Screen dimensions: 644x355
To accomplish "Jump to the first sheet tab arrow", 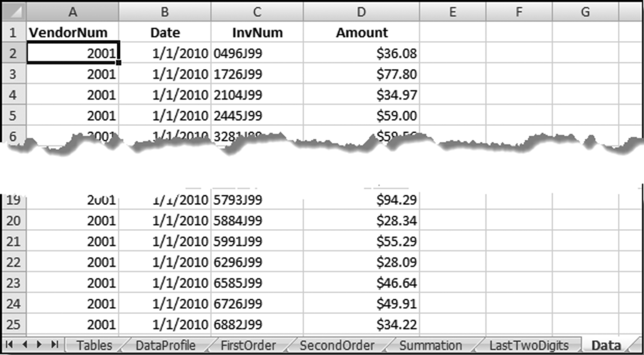I will (9, 345).
